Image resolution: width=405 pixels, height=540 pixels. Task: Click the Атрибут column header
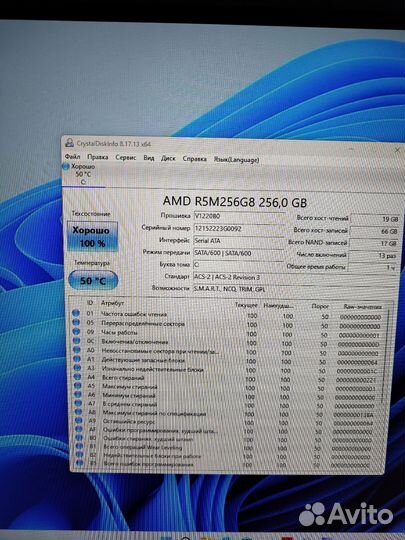coord(112,303)
